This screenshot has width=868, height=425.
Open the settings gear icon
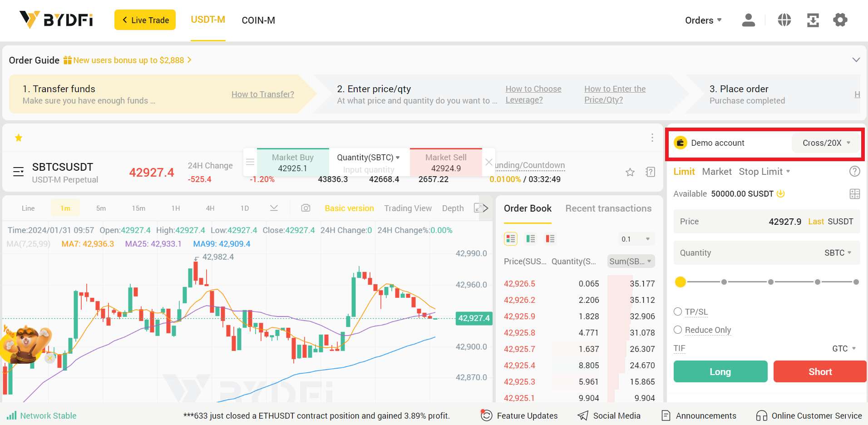click(x=840, y=20)
